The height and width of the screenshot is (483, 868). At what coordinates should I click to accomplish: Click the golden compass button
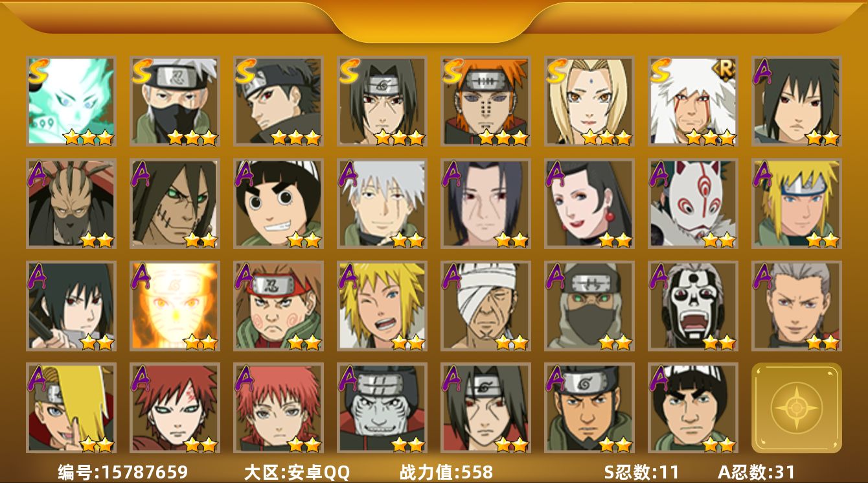797,408
